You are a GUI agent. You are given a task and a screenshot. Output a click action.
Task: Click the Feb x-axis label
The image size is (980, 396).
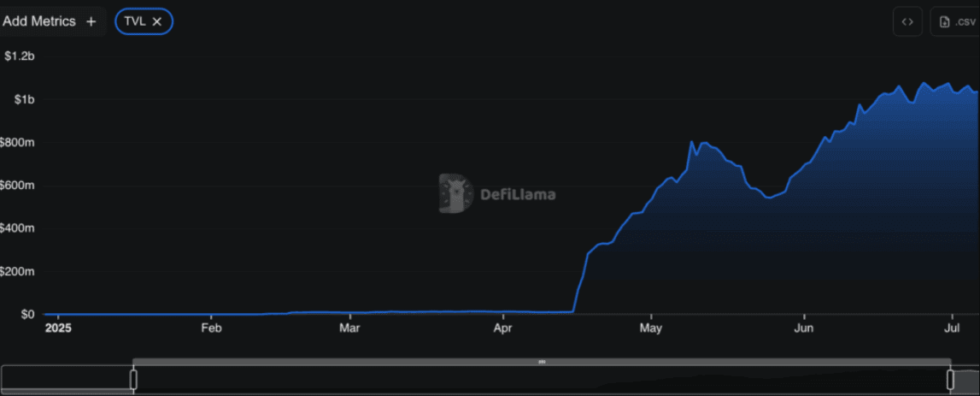pyautogui.click(x=211, y=328)
